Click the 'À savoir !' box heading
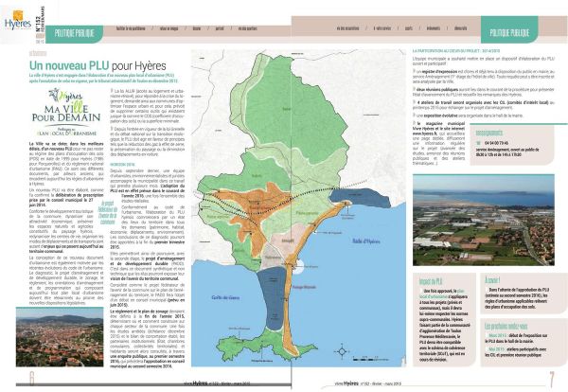The image size is (568, 392). [x=492, y=280]
